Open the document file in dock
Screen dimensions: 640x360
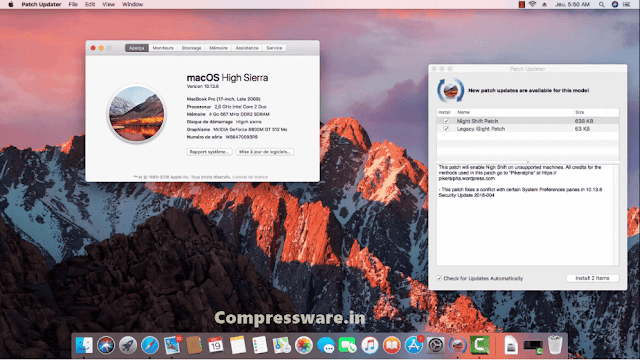pyautogui.click(x=511, y=345)
